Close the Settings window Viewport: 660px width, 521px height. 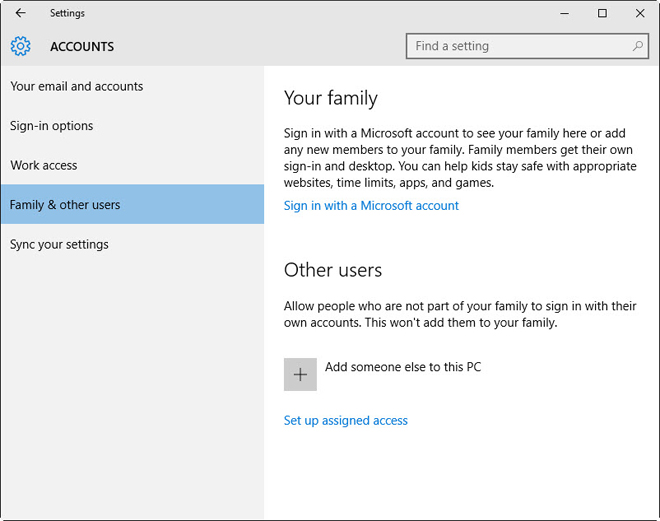tap(640, 13)
